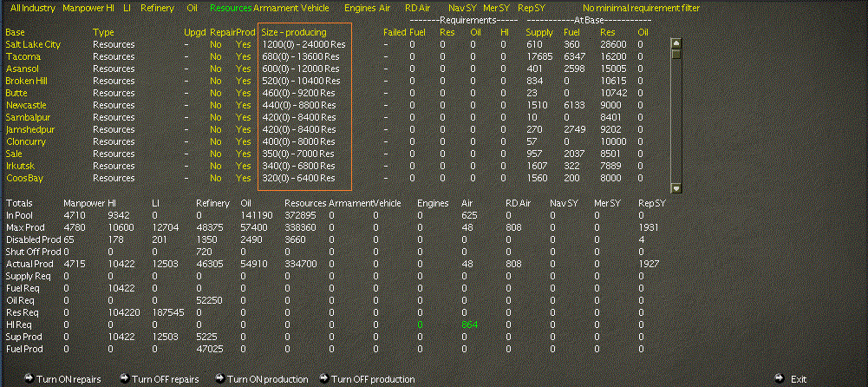Click '1200(0) - 24000 Res' size value

303,44
